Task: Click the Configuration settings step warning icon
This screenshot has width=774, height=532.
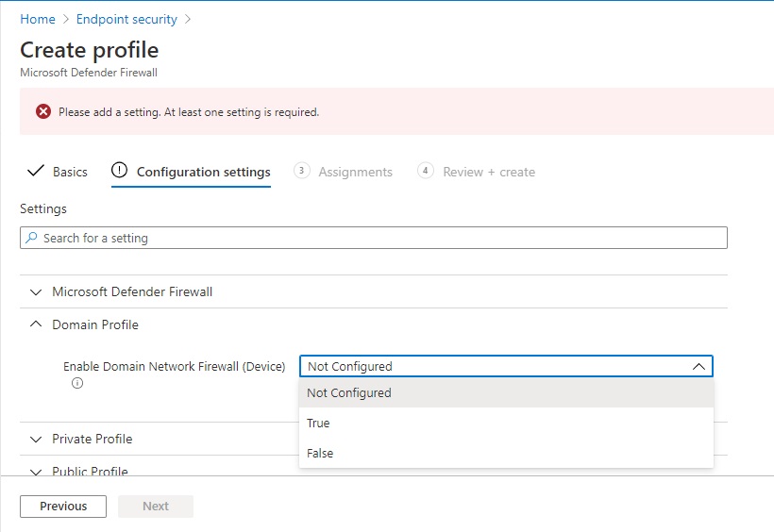Action: pyautogui.click(x=119, y=171)
